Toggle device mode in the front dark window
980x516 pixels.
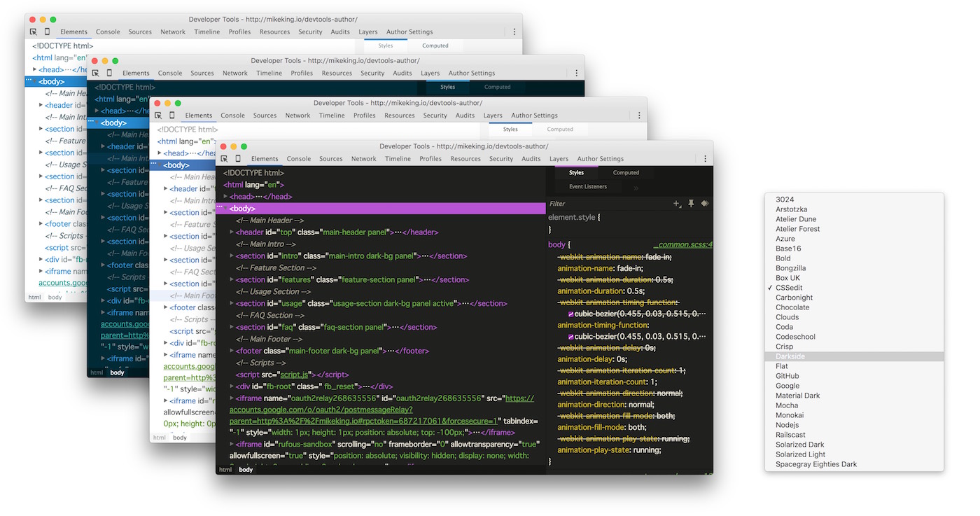pos(238,159)
